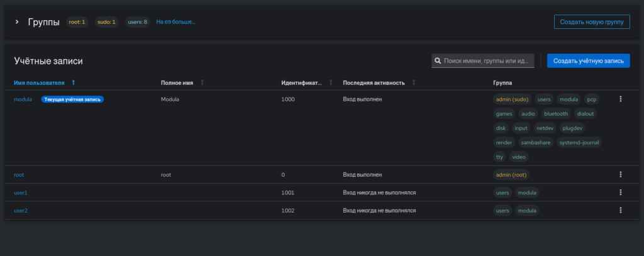
Task: Select the sudo: 1 group badge
Action: pos(106,22)
